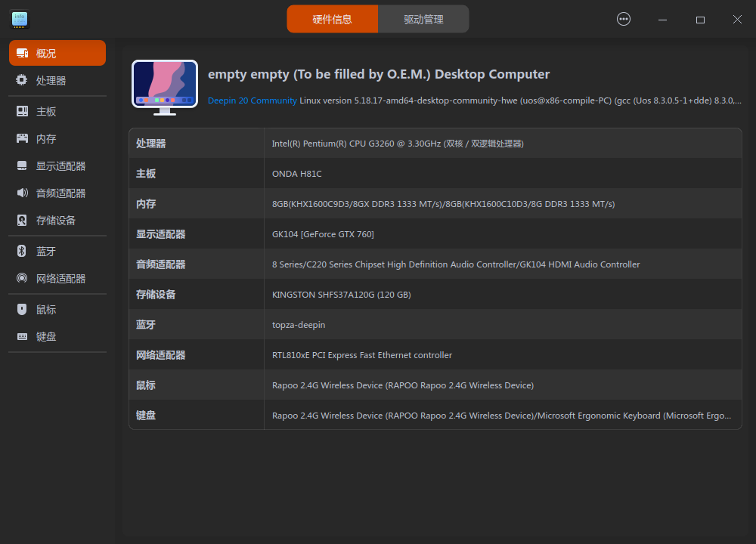Select the 显示适配器 display adapter icon
756x544 pixels.
click(23, 165)
